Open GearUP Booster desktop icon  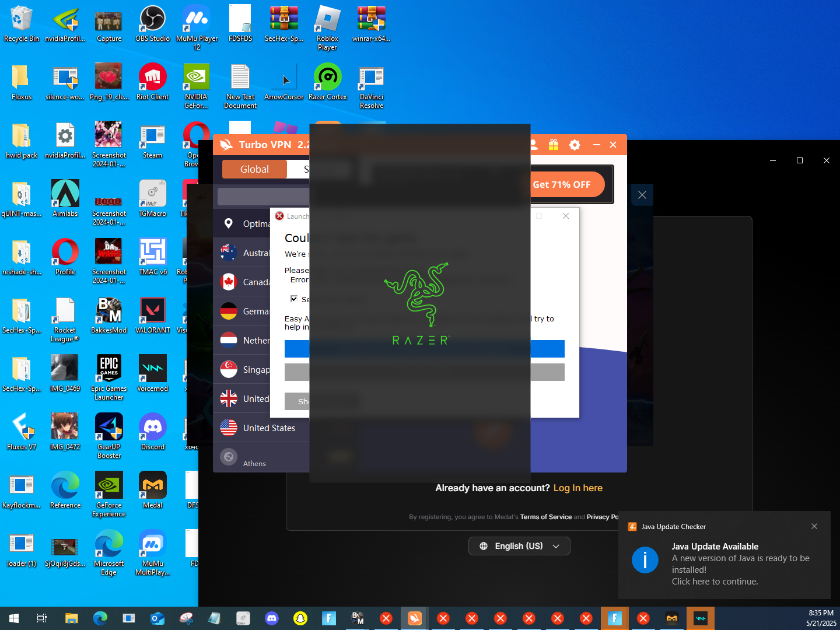point(108,436)
